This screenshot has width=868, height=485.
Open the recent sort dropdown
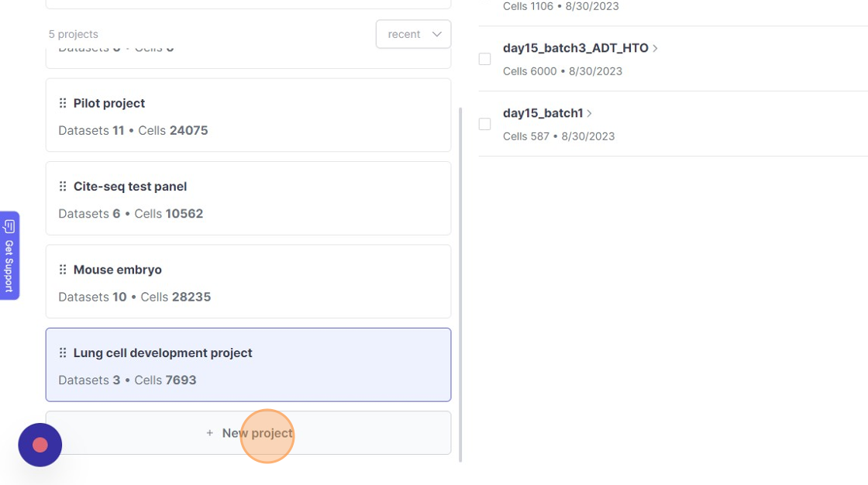(x=413, y=34)
